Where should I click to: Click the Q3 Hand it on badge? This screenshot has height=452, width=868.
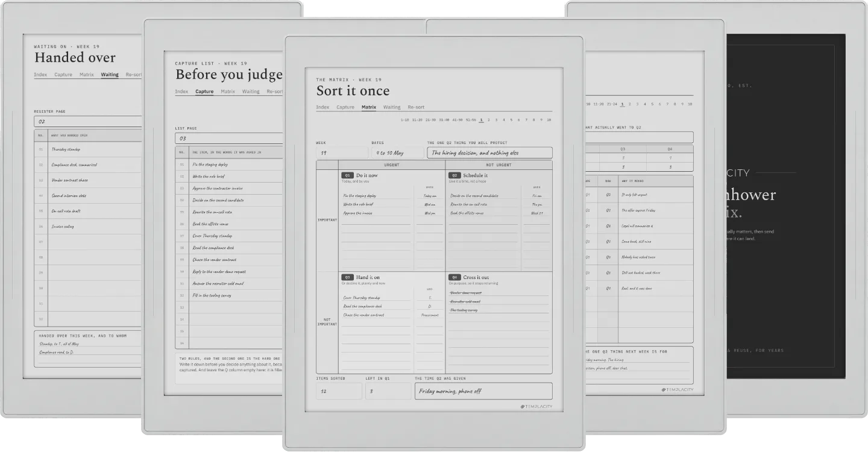pos(347,277)
